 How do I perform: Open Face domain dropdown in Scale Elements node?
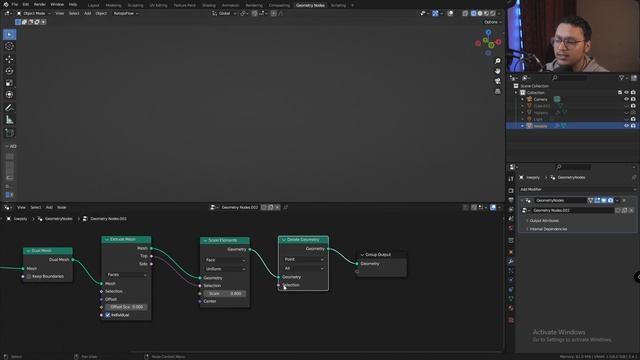point(225,260)
